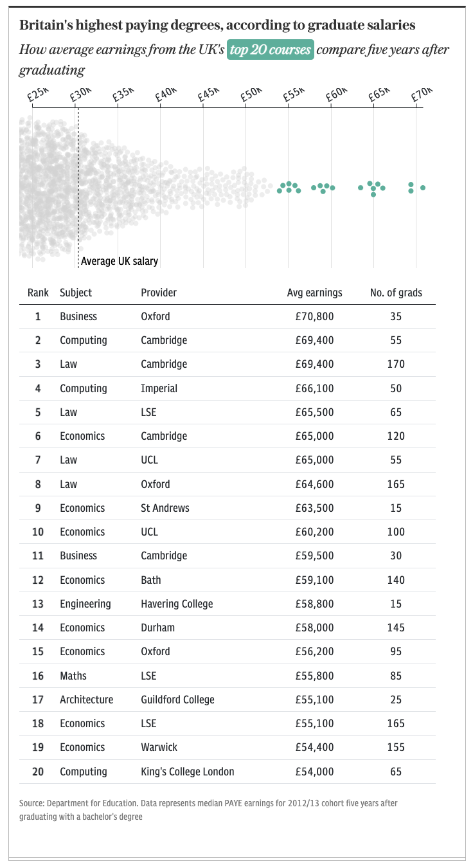Click the £50k axis tick label
Viewport: 473px width, 868px height.
[251, 95]
